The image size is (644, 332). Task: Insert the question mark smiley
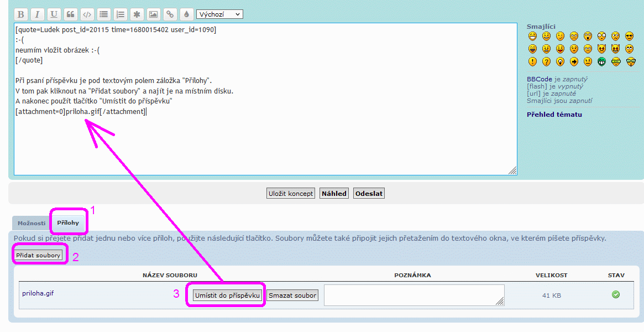[546, 61]
